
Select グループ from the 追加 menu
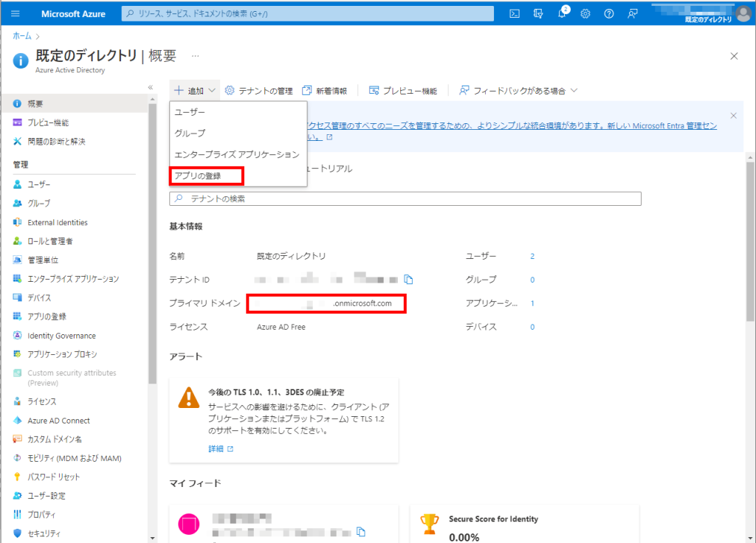(x=238, y=133)
